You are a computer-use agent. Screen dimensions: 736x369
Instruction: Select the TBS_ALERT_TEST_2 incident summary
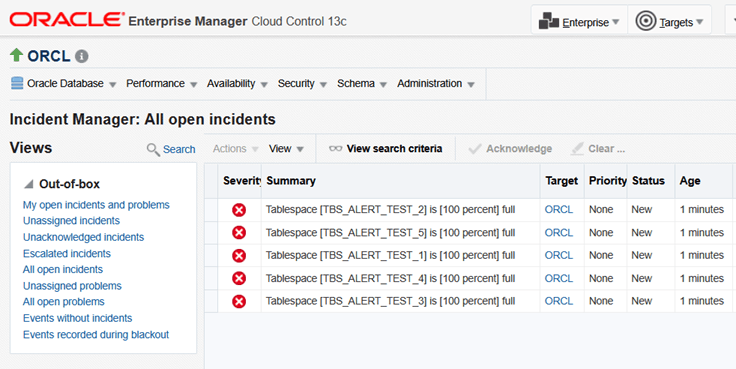coord(391,209)
